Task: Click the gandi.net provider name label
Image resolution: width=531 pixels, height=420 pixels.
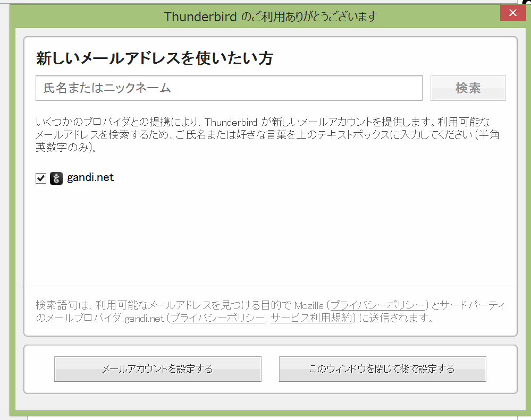Action: pos(90,178)
